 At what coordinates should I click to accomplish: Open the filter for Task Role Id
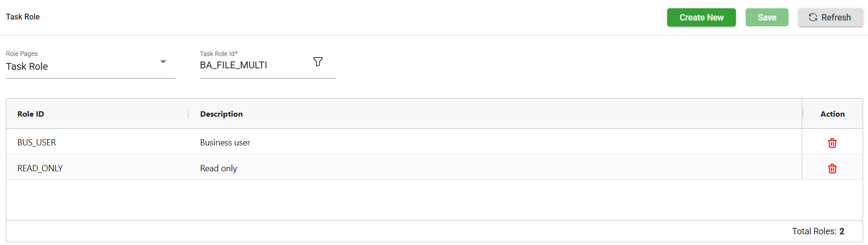(x=318, y=61)
